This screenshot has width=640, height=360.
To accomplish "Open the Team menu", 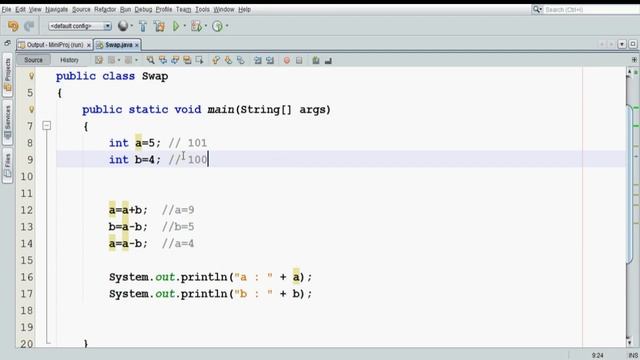I will coord(184,9).
